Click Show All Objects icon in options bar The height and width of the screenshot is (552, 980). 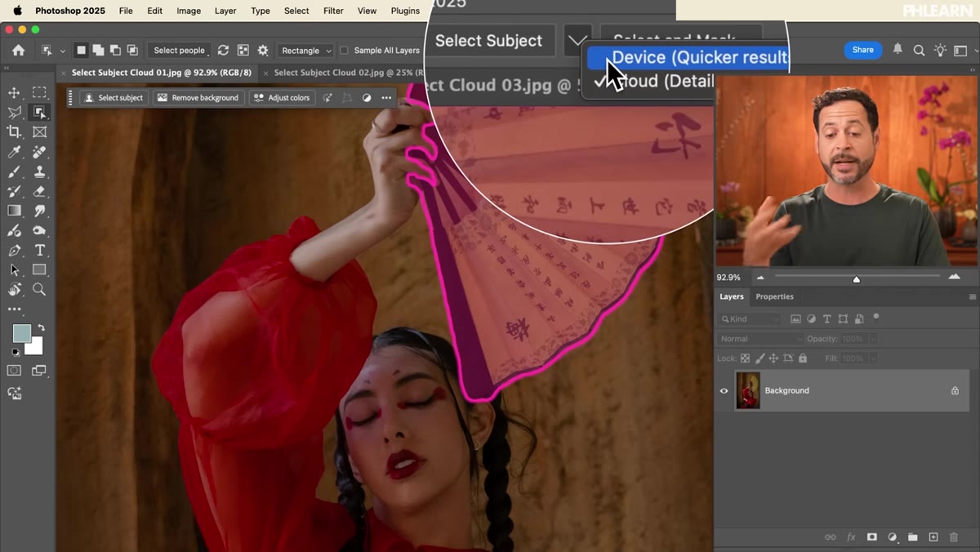coord(243,50)
